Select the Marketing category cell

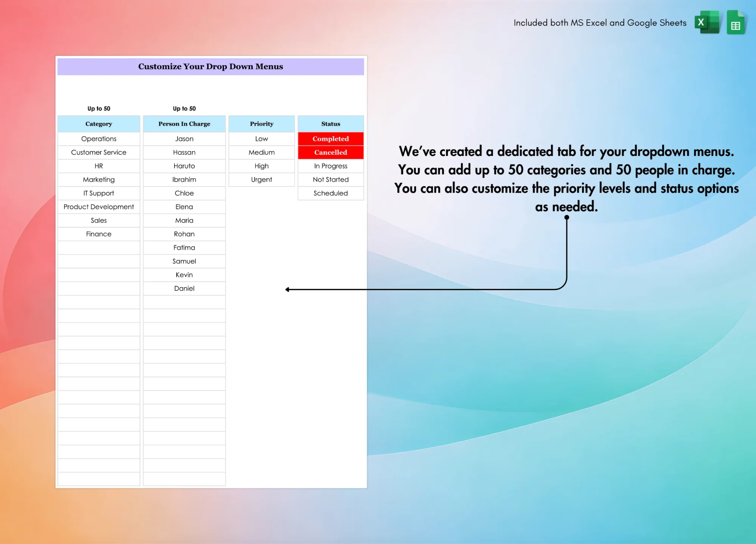[99, 179]
